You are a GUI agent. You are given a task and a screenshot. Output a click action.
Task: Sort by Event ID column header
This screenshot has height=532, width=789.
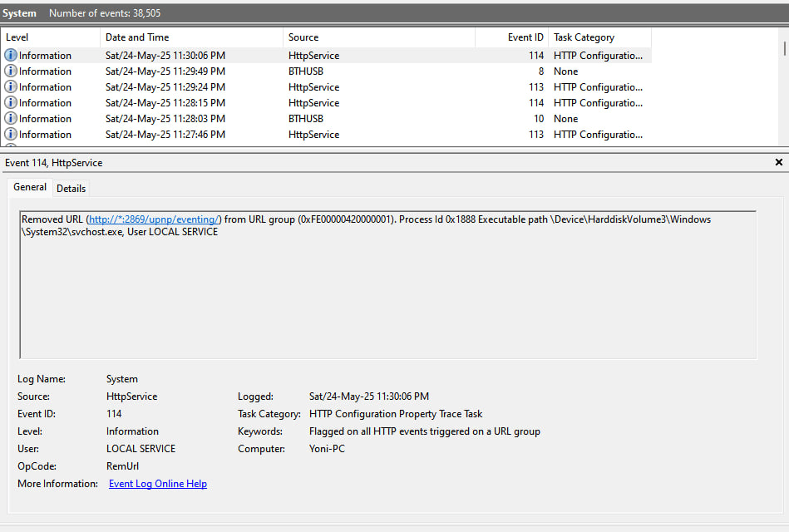[512, 37]
